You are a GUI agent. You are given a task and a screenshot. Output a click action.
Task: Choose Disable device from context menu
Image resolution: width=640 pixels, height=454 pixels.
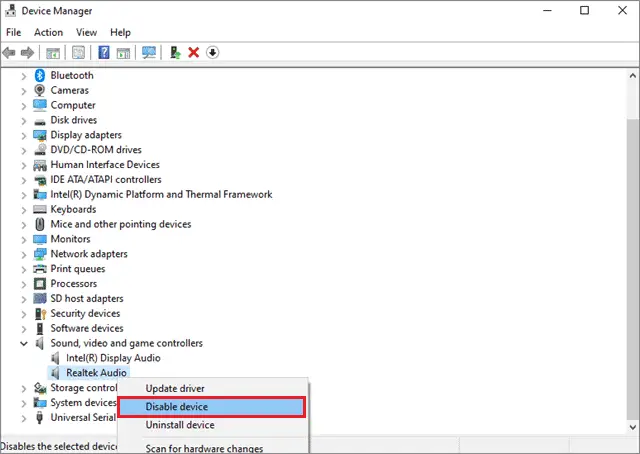pos(212,407)
